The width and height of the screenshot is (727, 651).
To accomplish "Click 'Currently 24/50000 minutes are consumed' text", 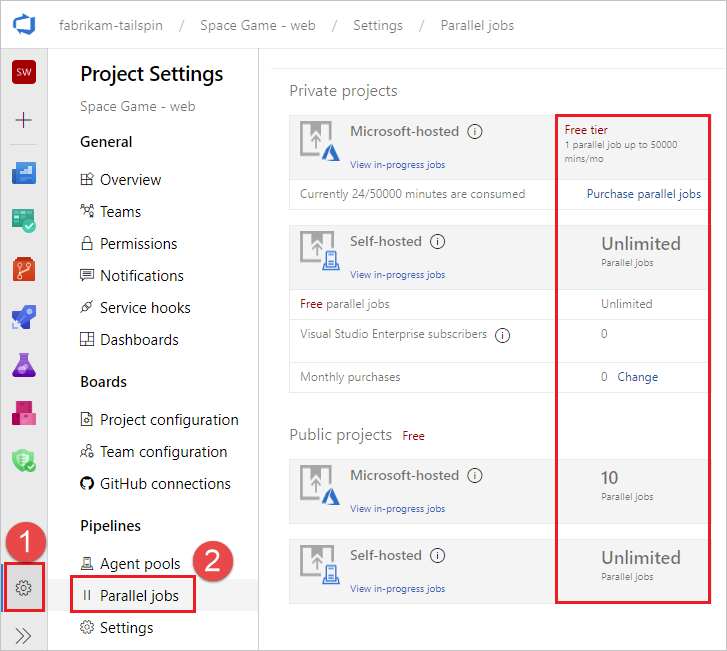I will (x=412, y=194).
